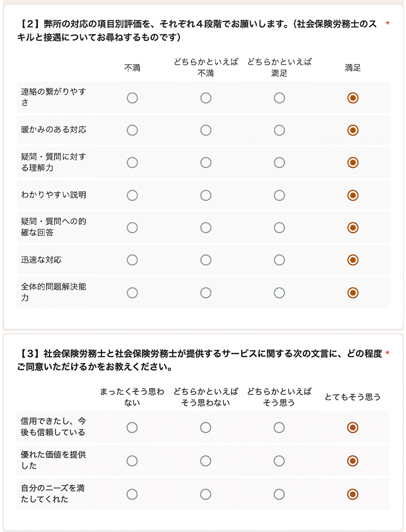Select どちらかといえば不満 for 疑問・質問に対する理解力
Screen dimensions: 406x532
(x=205, y=163)
